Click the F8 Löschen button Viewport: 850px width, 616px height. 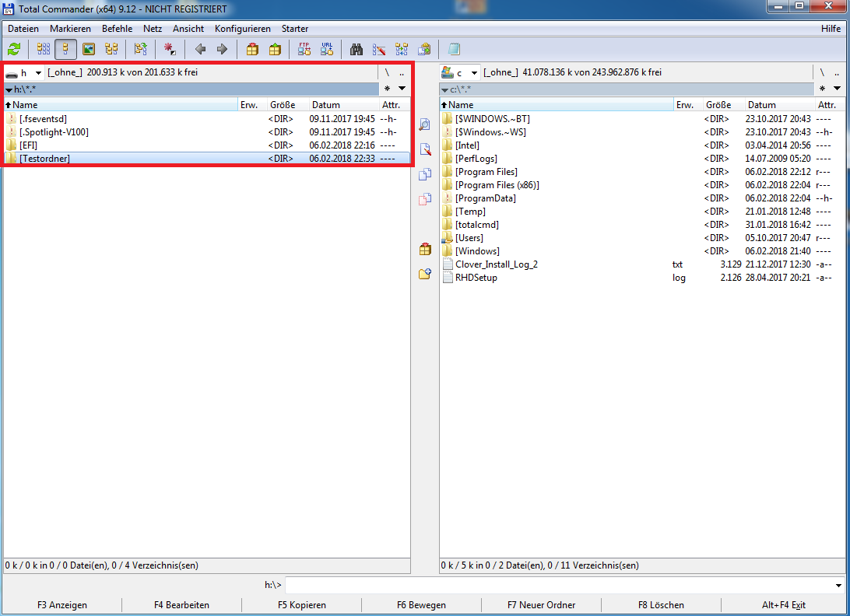[x=661, y=605]
